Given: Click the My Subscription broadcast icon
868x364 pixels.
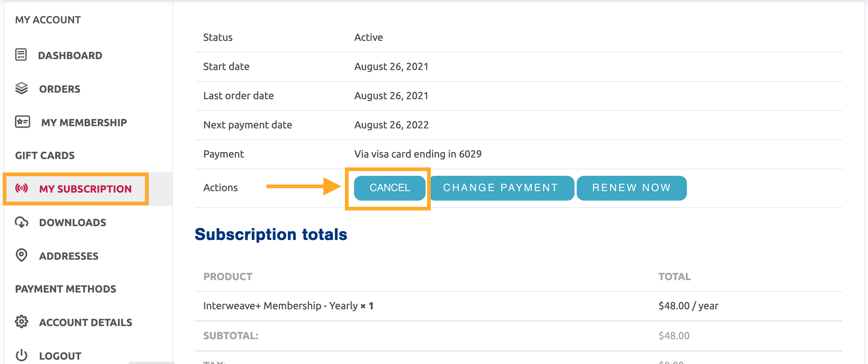Looking at the screenshot, I should coord(22,188).
